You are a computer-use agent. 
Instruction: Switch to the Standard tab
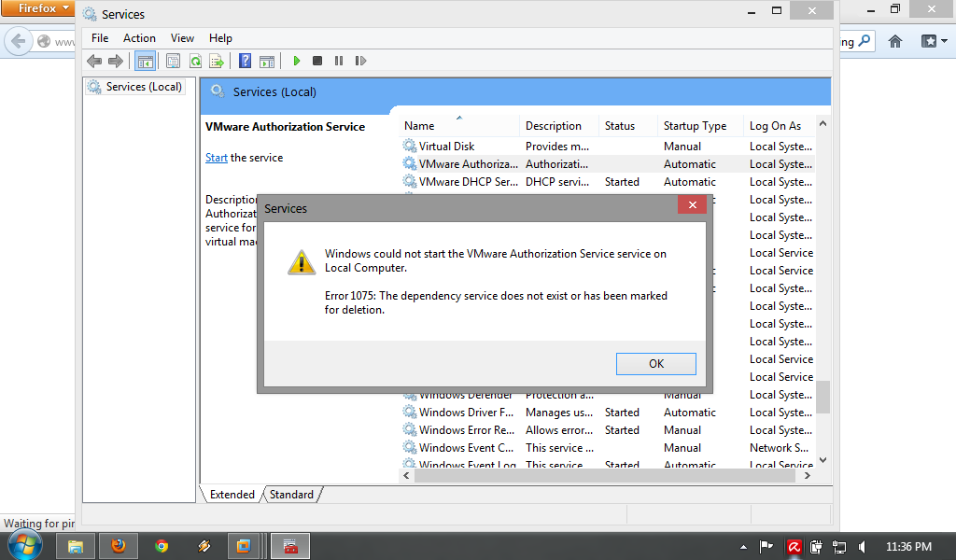coord(291,494)
